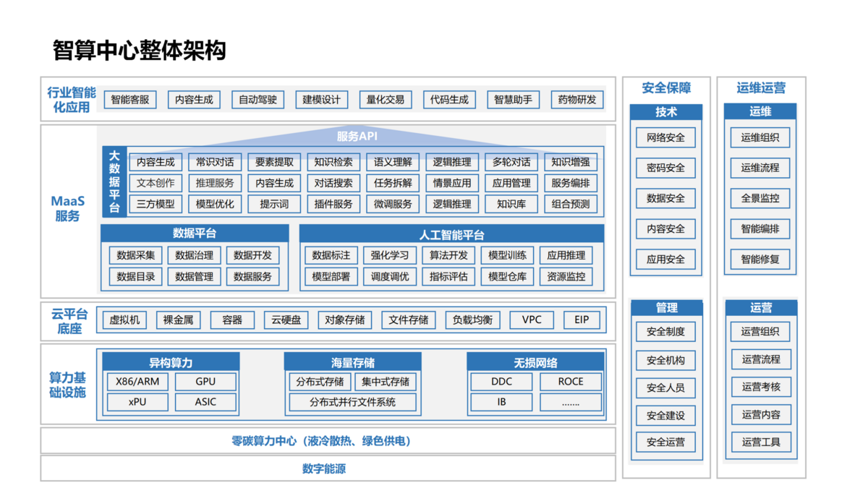Click the 网络安全 box
Screen dimensions: 868x488
[x=665, y=137]
